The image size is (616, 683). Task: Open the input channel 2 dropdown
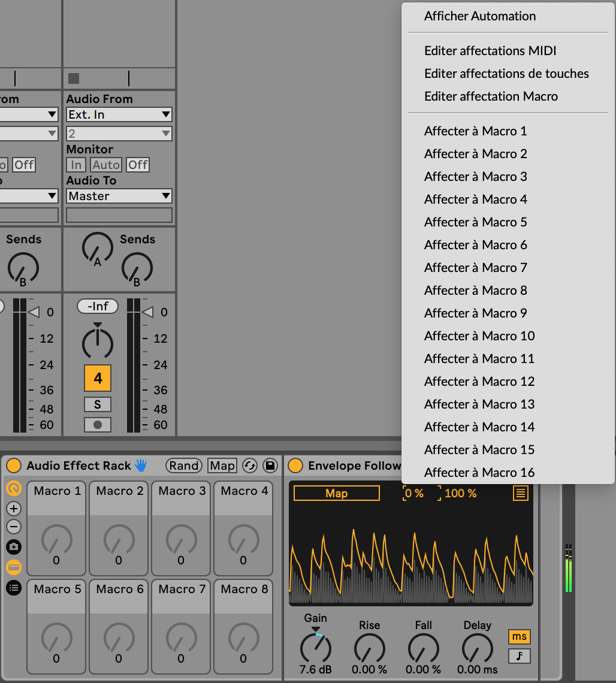119,134
